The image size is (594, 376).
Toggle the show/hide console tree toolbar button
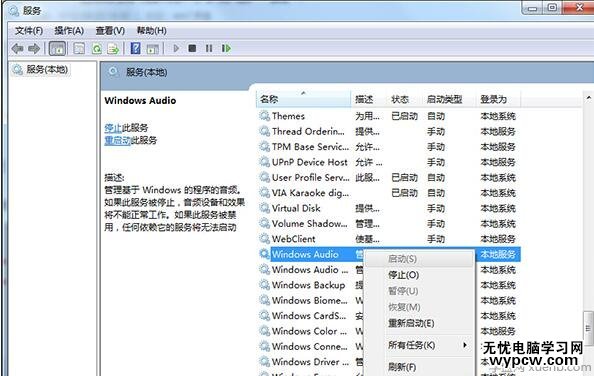point(58,48)
